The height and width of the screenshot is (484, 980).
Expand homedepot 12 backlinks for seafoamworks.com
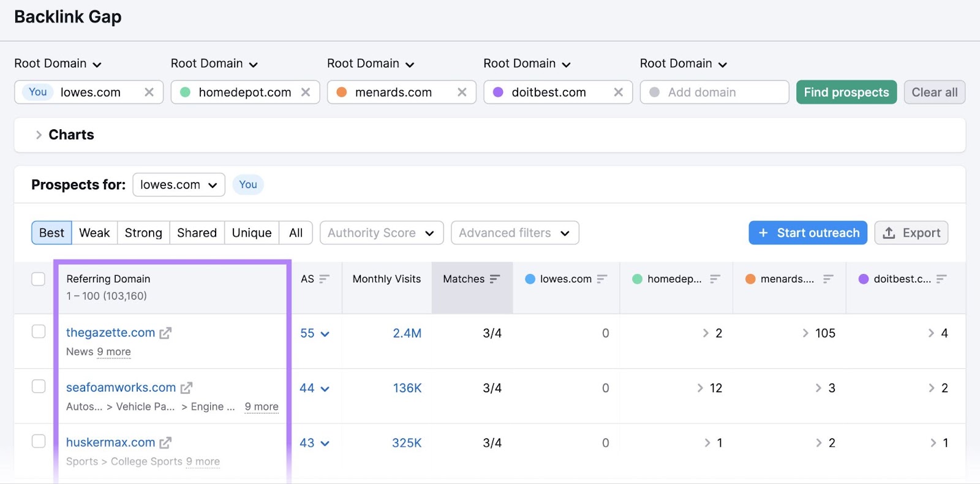click(700, 388)
